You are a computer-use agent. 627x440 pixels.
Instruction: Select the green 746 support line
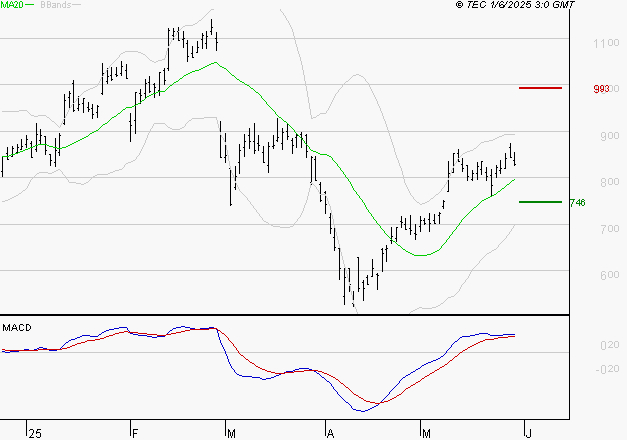click(540, 202)
